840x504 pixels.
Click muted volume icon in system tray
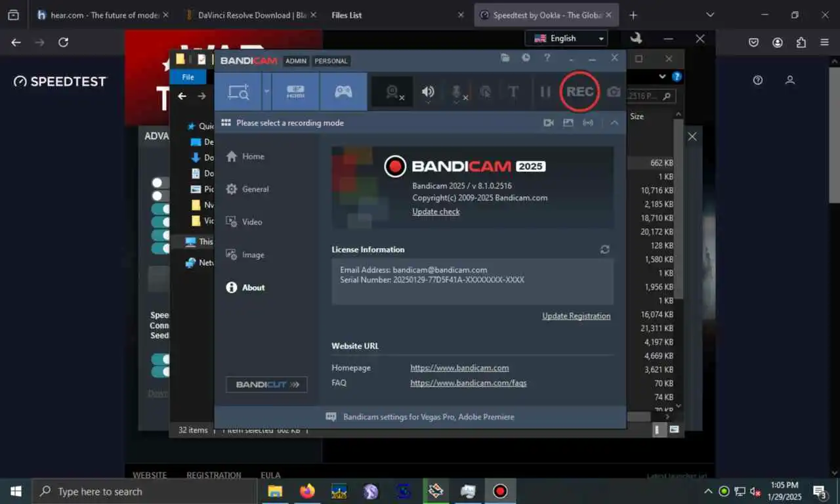coord(755,491)
